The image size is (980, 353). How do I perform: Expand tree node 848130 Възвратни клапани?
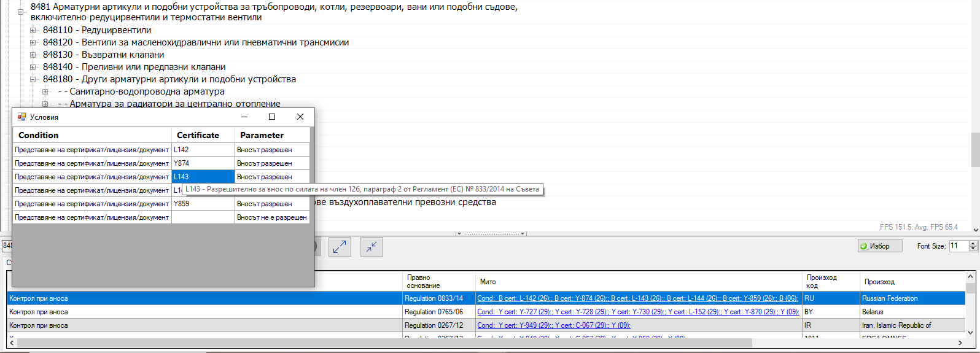[33, 55]
